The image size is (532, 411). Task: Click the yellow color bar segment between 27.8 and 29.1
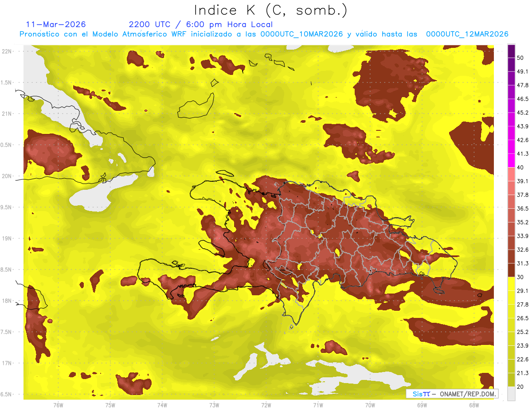coord(511,297)
